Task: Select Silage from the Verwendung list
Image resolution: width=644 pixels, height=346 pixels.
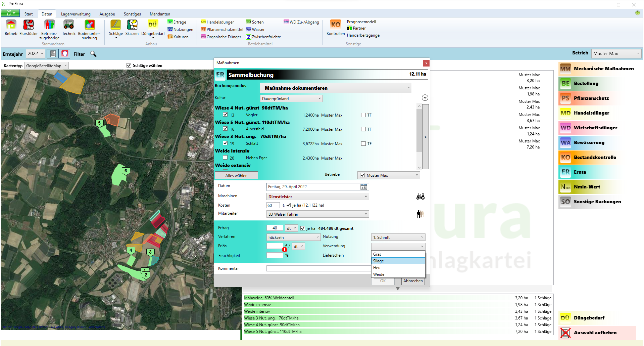Action: [x=398, y=261]
